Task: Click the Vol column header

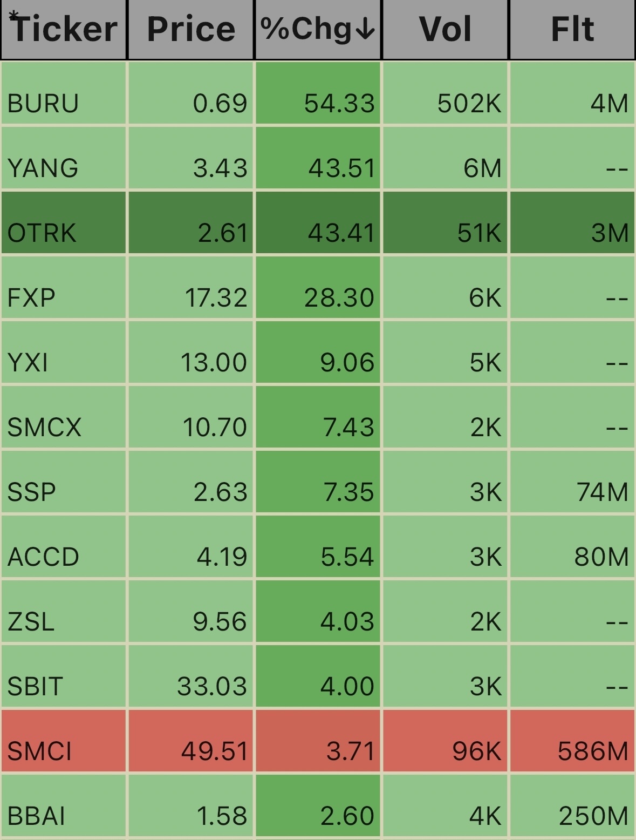Action: [445, 29]
